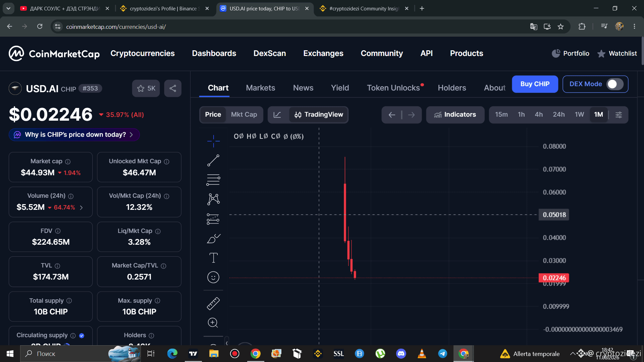This screenshot has width=644, height=362.
Task: Set chart timeframe to 4h
Action: point(539,115)
